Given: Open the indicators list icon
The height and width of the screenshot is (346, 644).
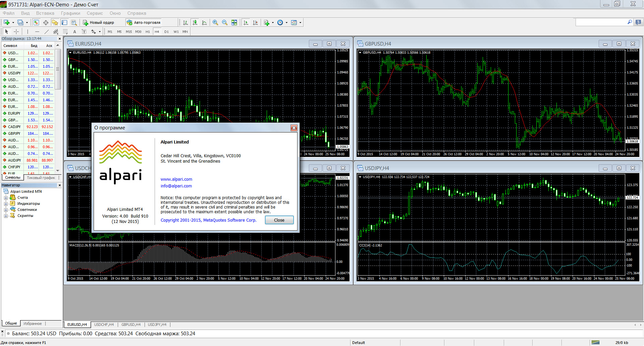Looking at the screenshot, I should pyautogui.click(x=267, y=22).
